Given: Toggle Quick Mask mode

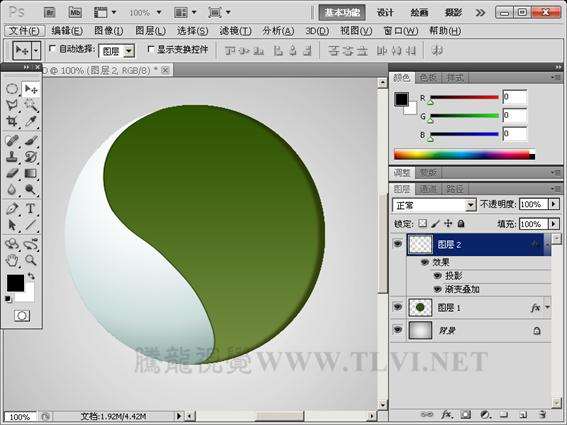Looking at the screenshot, I should pyautogui.click(x=22, y=316).
